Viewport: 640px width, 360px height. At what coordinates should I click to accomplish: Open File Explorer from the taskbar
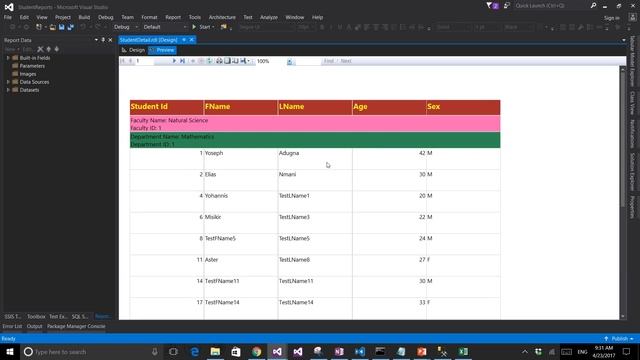coord(215,351)
